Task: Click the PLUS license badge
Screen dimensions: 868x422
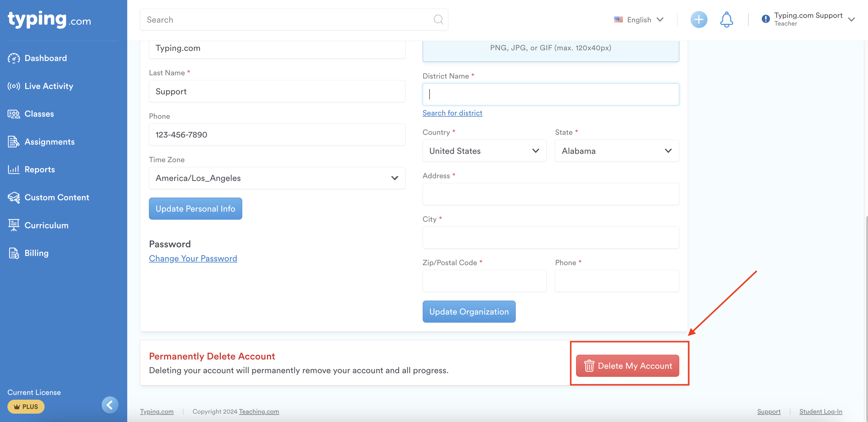Action: (26, 407)
